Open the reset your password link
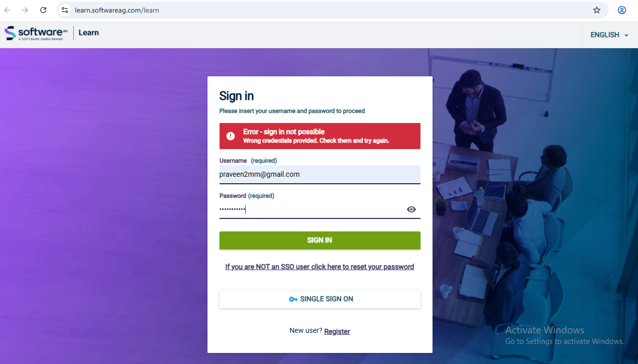 (320, 267)
